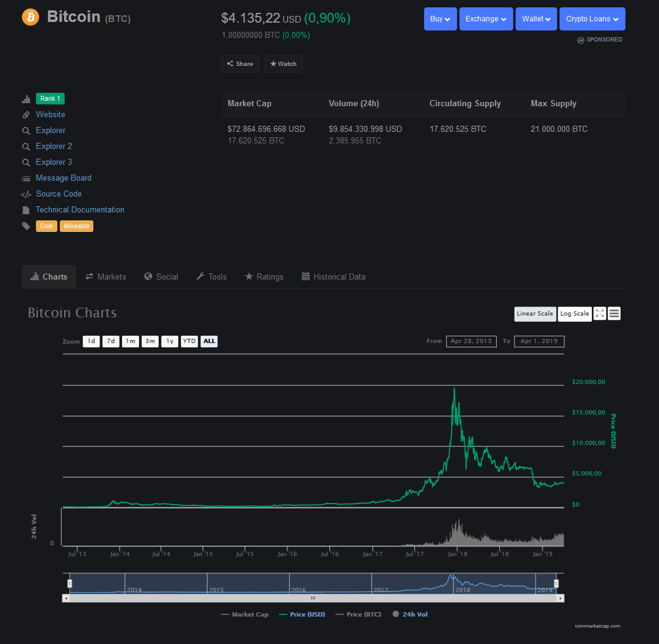Click the bar chart rank icon
This screenshot has width=659, height=644.
click(x=26, y=99)
